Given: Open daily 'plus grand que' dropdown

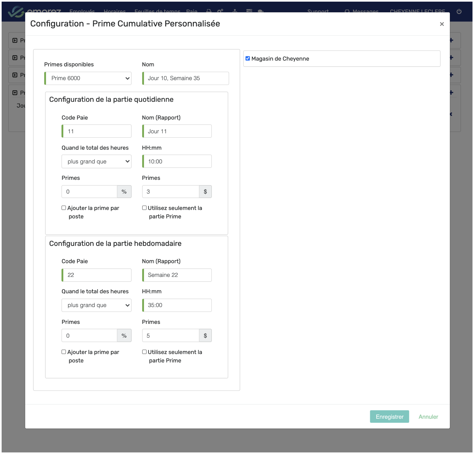Looking at the screenshot, I should (x=96, y=162).
